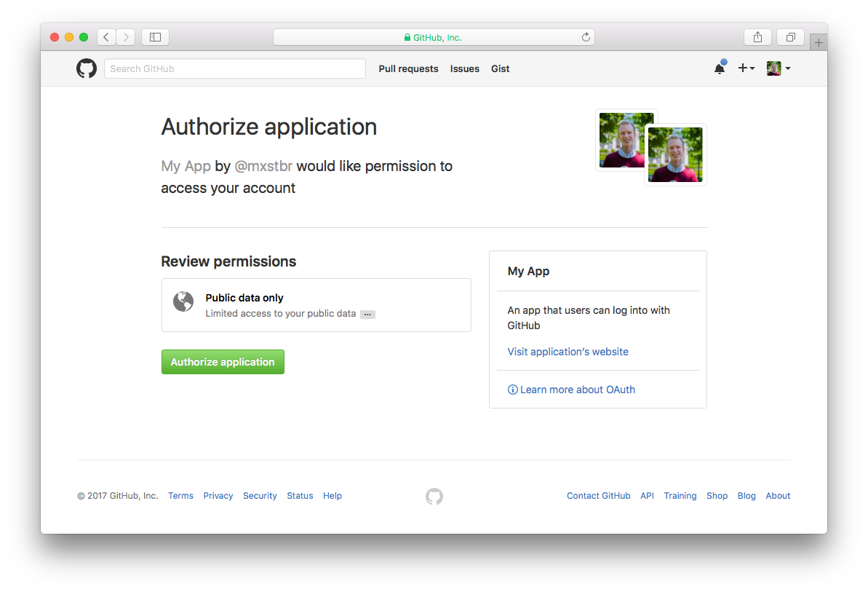The width and height of the screenshot is (868, 592).
Task: Click the Safari share icon
Action: point(758,37)
